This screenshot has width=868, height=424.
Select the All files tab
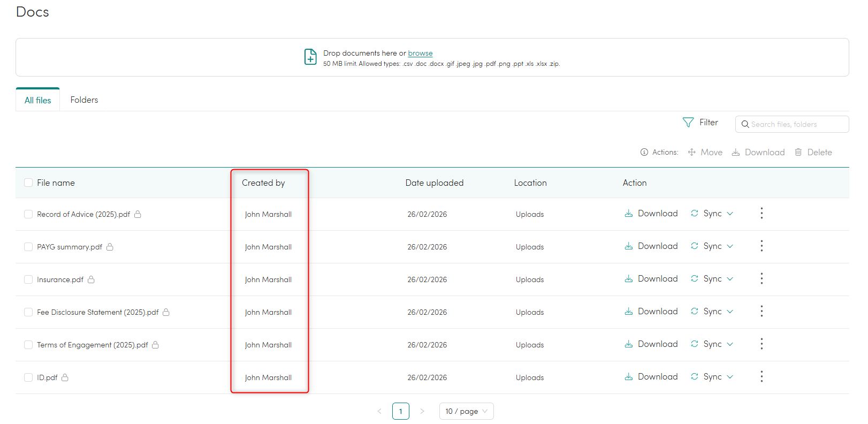(x=38, y=100)
